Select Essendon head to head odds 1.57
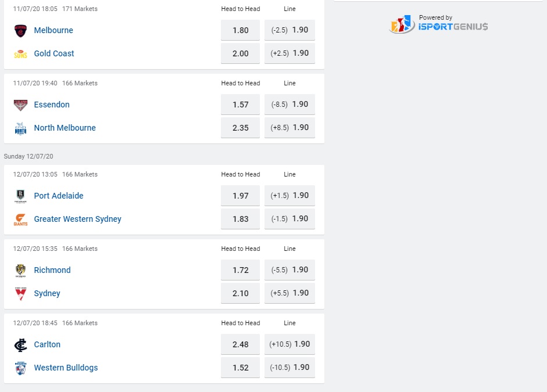Screen dimensions: 547x392 240,105
